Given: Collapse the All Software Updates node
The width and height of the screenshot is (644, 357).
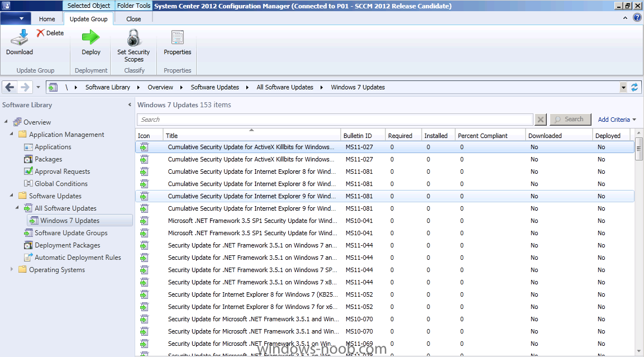Looking at the screenshot, I should tap(17, 208).
